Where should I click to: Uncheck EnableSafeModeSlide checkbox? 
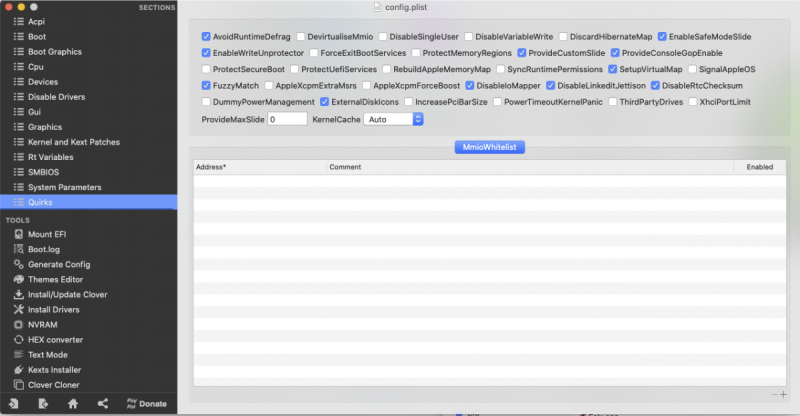click(662, 37)
